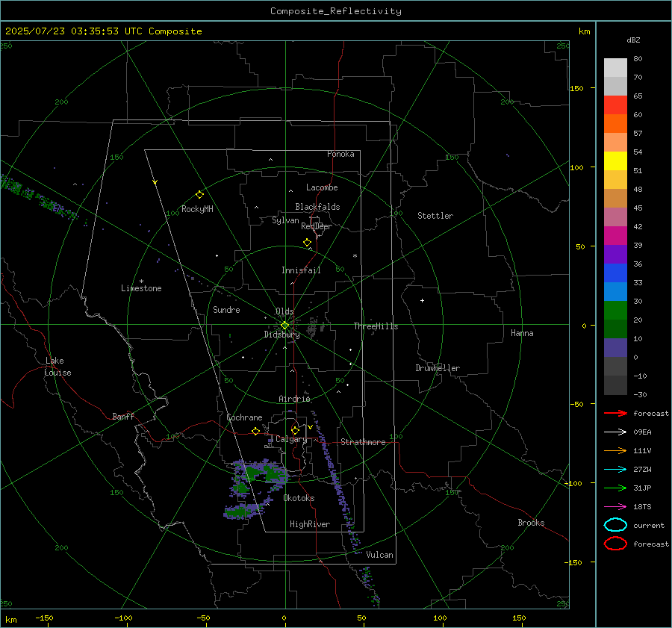Click the yellow radar-site diamond at Olds
Screen dimensions: 672x628
(x=284, y=326)
